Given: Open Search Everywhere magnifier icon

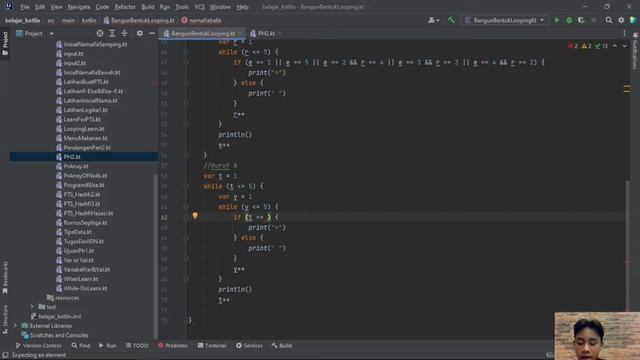Looking at the screenshot, I should tap(609, 20).
